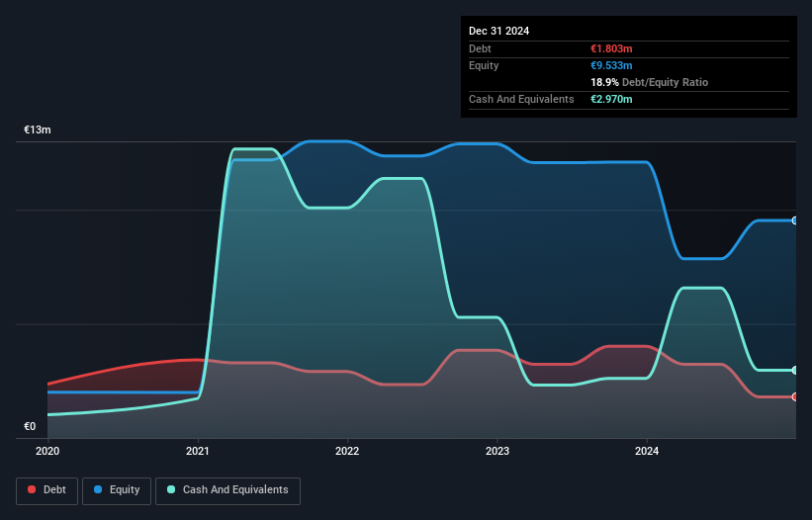The image size is (812, 520).
Task: Click the €1.803m debt value
Action: 611,48
